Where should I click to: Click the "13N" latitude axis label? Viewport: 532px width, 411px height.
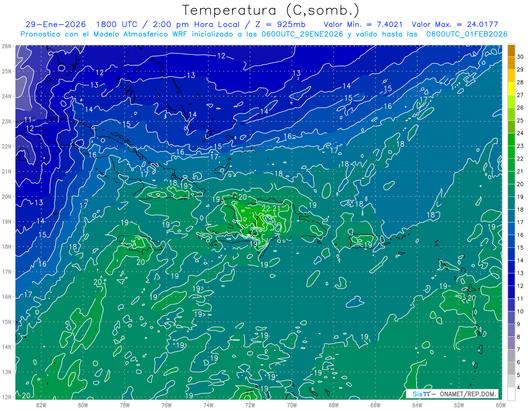pos(7,372)
